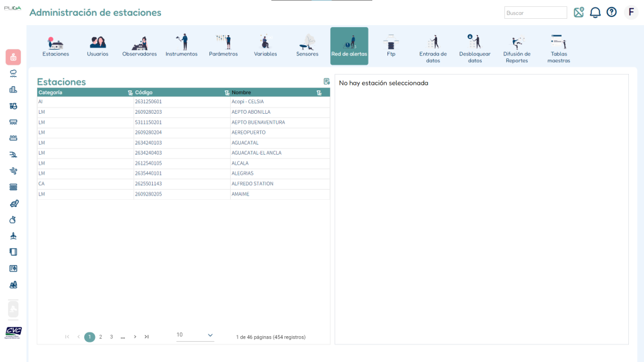Sort by Categoría column header
The height and width of the screenshot is (362, 644).
(x=50, y=92)
